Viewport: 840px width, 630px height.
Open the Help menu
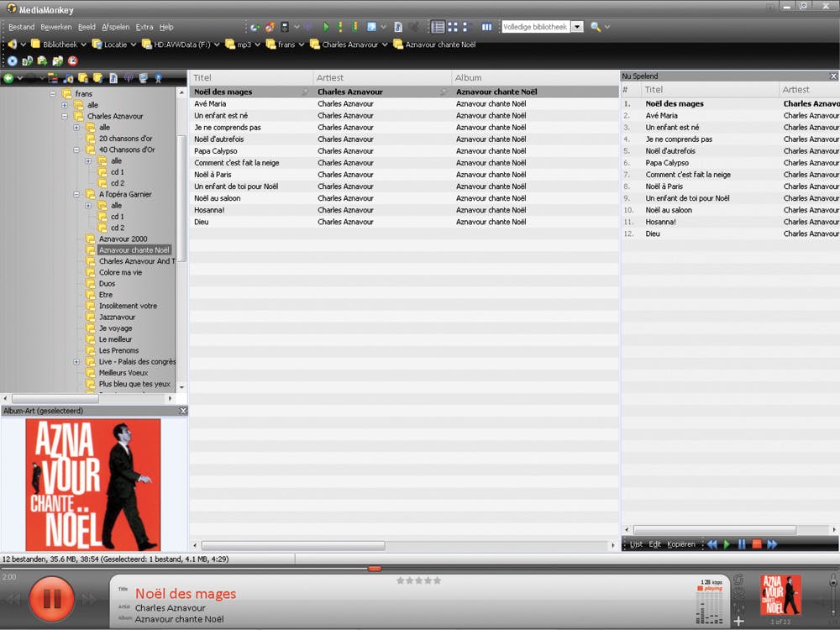click(166, 27)
